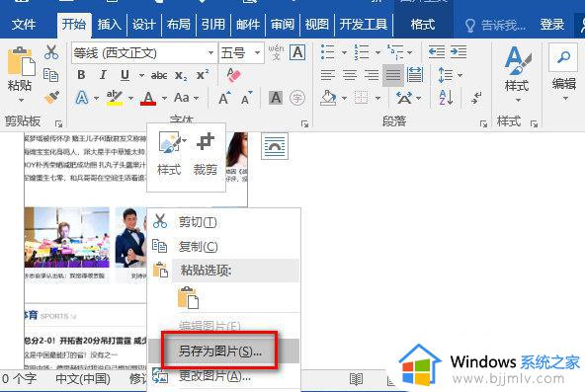The image size is (585, 392).
Task: Click the Text Effects outlined A icon
Action: pyautogui.click(x=82, y=98)
